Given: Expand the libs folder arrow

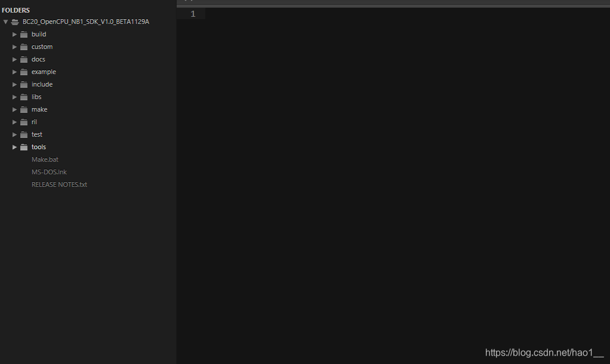Looking at the screenshot, I should [x=14, y=97].
